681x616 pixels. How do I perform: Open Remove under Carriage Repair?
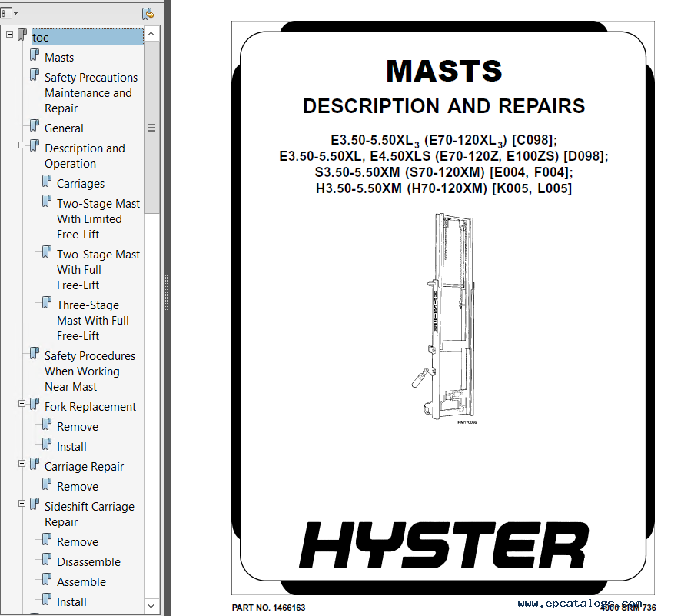tap(78, 487)
